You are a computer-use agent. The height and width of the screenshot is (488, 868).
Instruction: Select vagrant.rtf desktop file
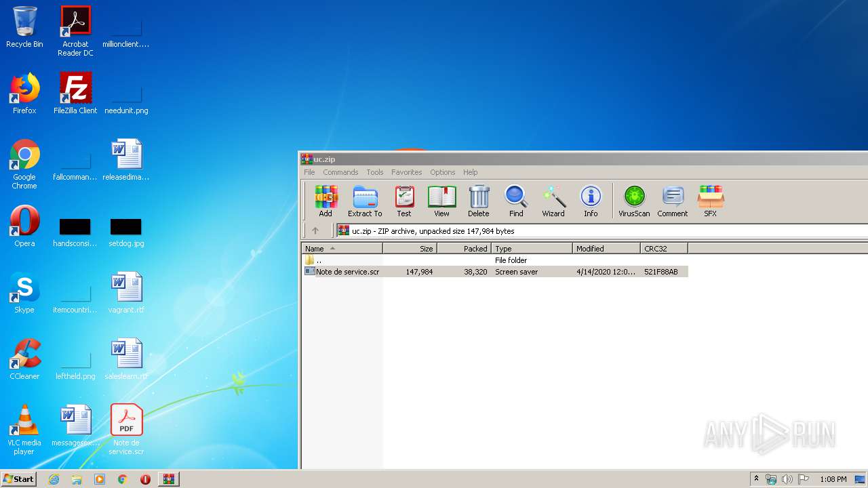[126, 293]
